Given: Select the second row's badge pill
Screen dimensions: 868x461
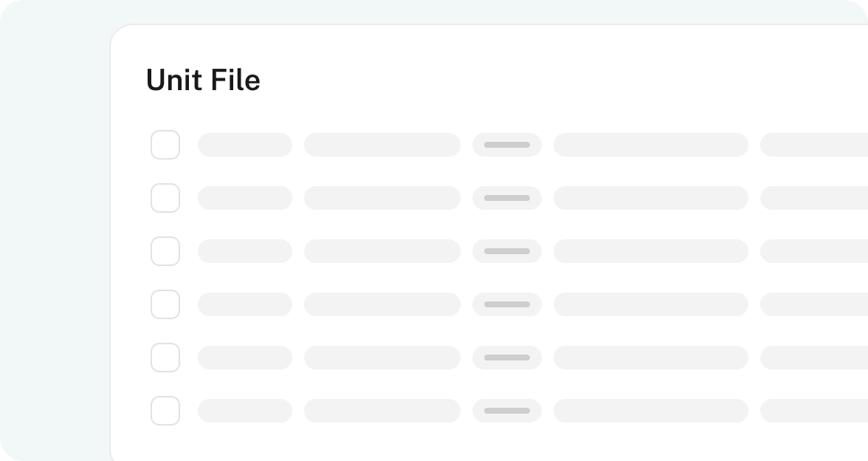Looking at the screenshot, I should 507,198.
